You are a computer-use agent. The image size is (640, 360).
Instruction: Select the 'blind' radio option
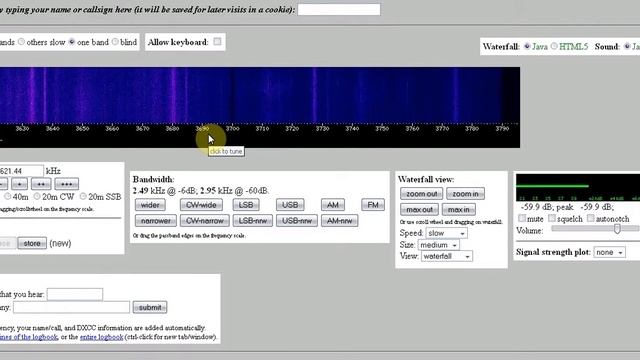[x=115, y=42]
